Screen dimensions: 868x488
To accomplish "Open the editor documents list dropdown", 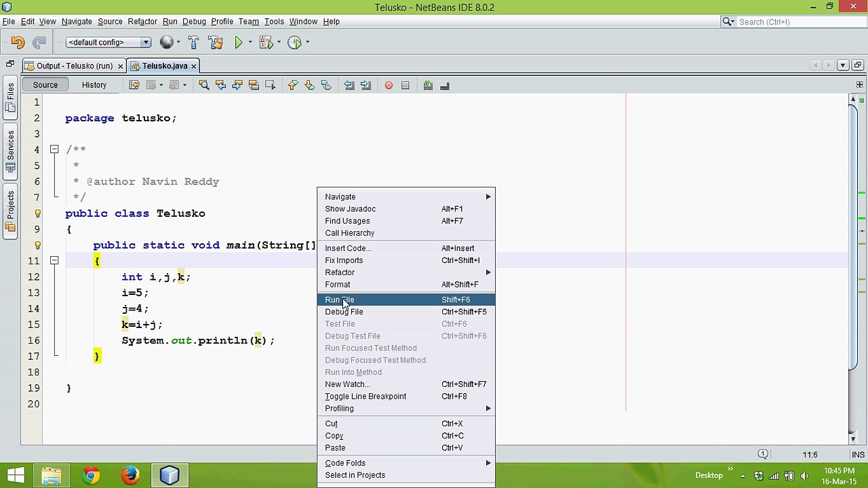I will (843, 65).
